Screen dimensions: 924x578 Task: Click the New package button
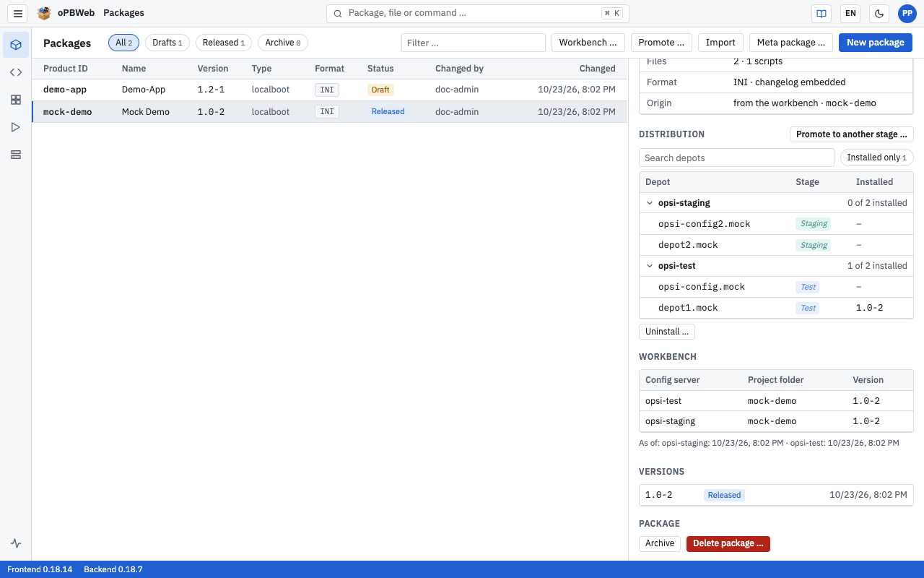click(x=876, y=43)
